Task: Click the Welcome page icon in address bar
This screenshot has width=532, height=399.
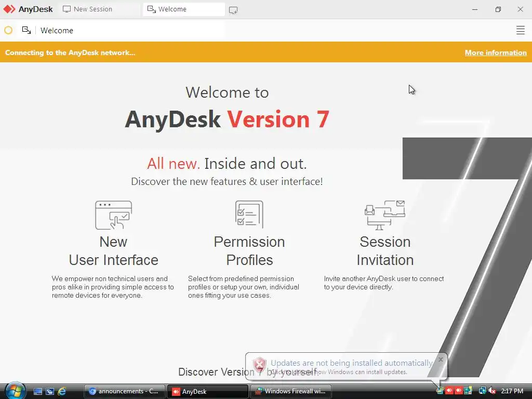Action: pyautogui.click(x=26, y=30)
